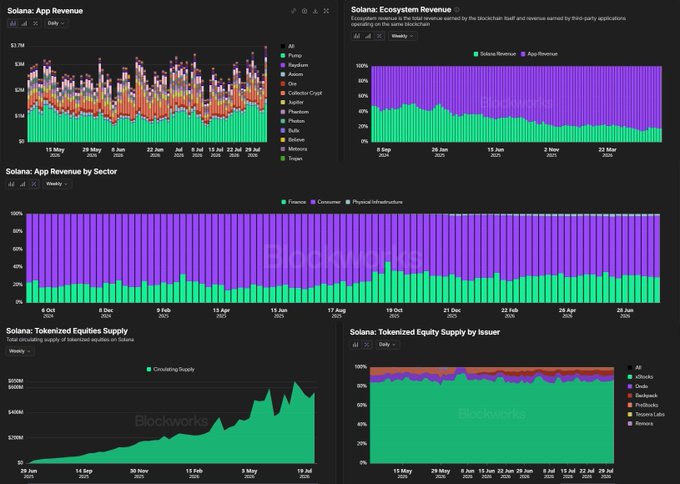The image size is (680, 484).
Task: Select cumulative chart view in App Revenue panel
Action: pos(24,23)
